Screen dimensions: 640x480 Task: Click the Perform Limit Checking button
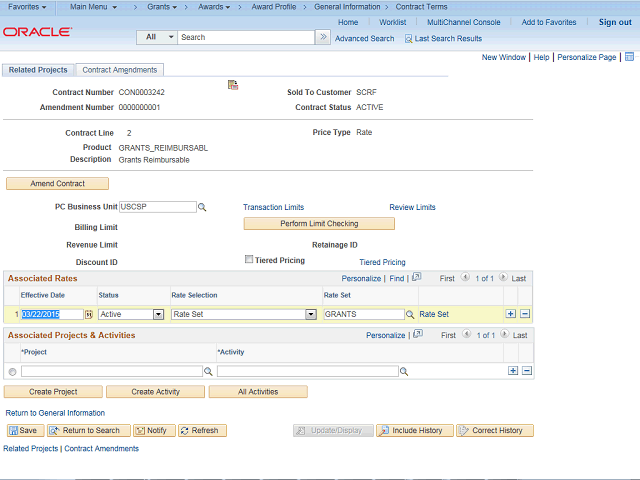point(318,224)
